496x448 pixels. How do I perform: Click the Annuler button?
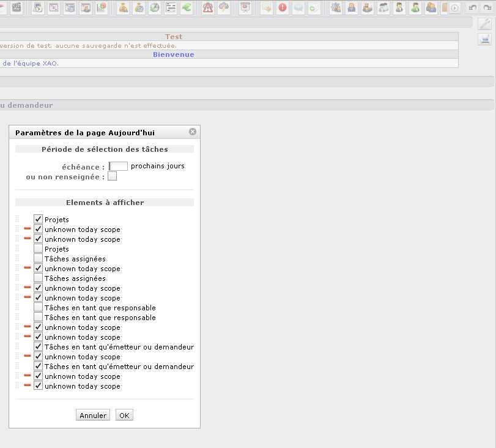93,416
